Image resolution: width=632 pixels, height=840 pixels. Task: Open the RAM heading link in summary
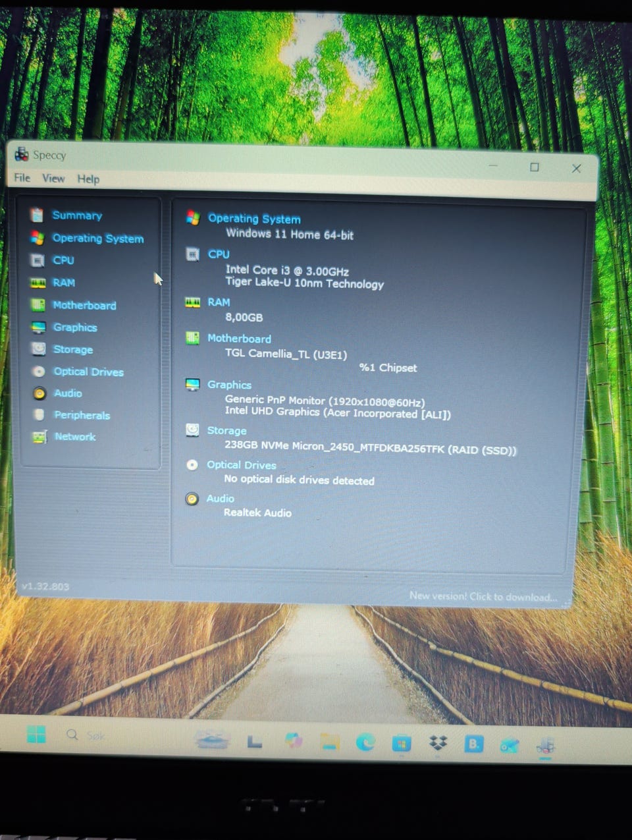(219, 302)
